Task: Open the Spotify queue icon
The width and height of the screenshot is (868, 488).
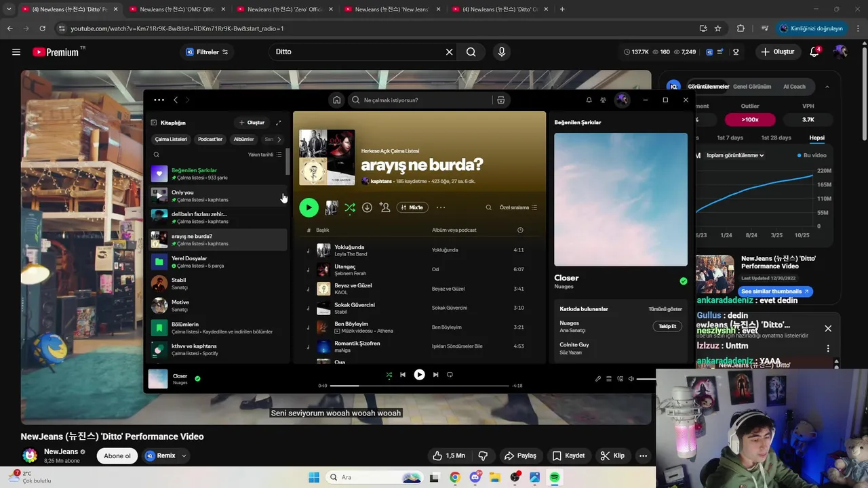Action: (609, 379)
